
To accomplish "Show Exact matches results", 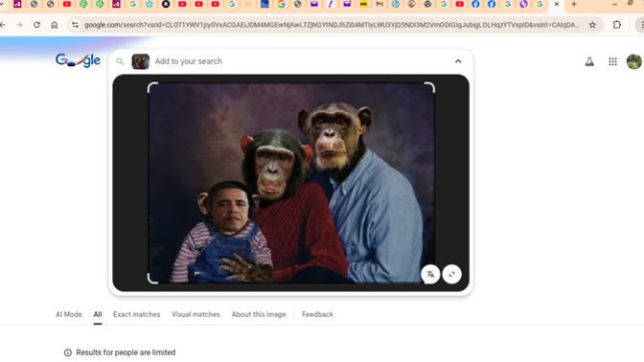I will pyautogui.click(x=137, y=314).
